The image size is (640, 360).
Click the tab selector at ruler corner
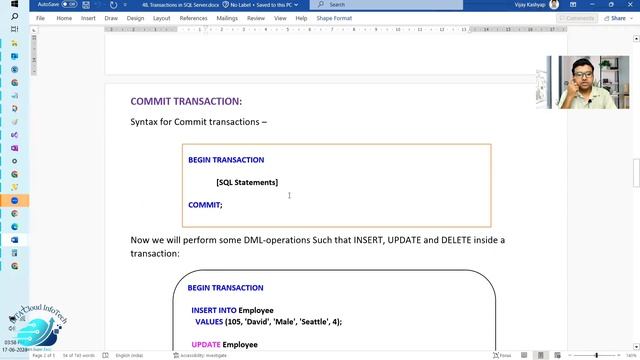pos(34,29)
